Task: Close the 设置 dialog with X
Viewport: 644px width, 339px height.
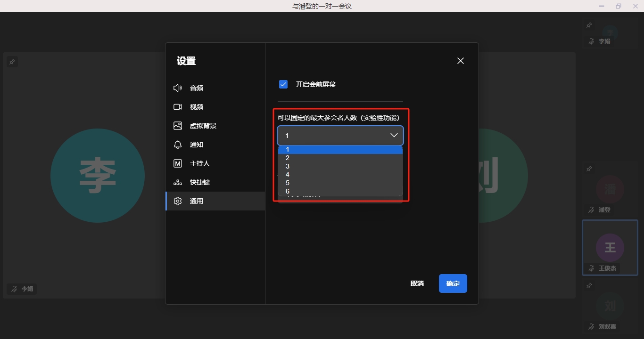Action: (x=461, y=61)
